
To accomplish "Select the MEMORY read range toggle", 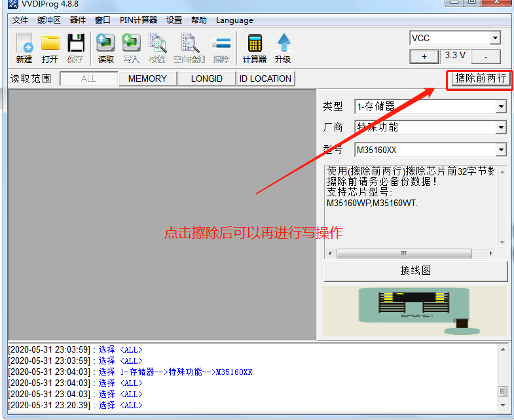I will [x=147, y=79].
